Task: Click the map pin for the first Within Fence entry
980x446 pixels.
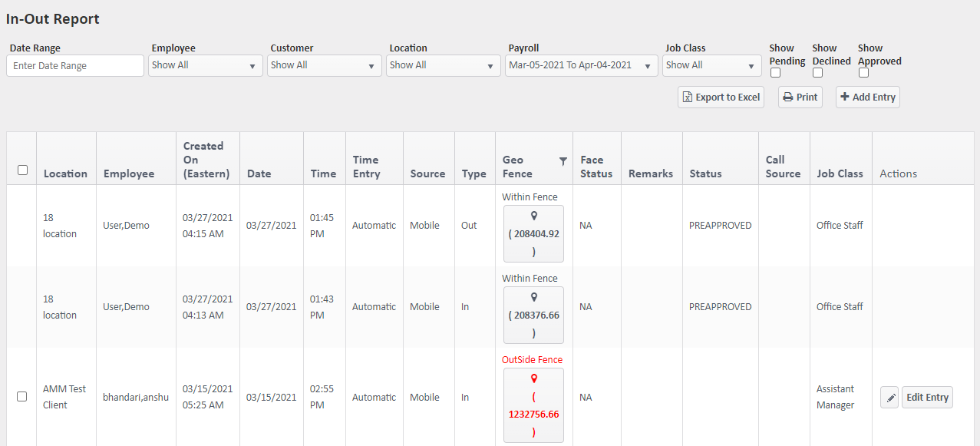Action: pyautogui.click(x=533, y=216)
